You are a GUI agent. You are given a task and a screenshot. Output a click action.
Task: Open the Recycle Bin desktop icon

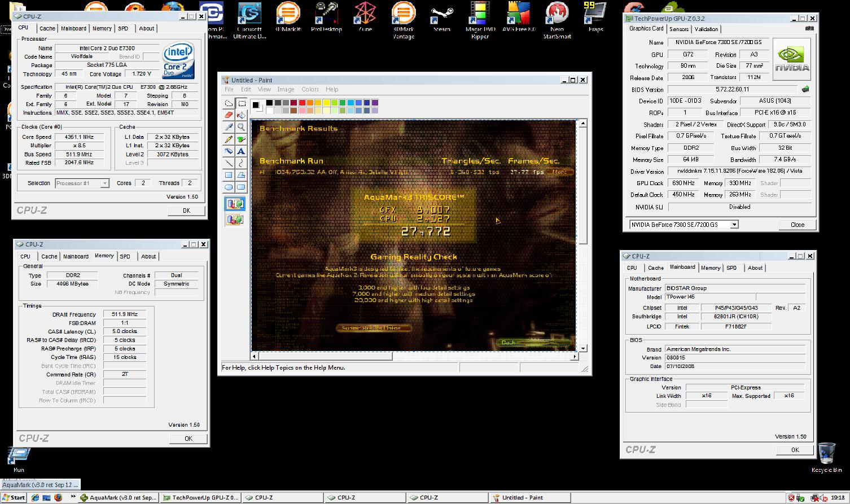click(826, 458)
